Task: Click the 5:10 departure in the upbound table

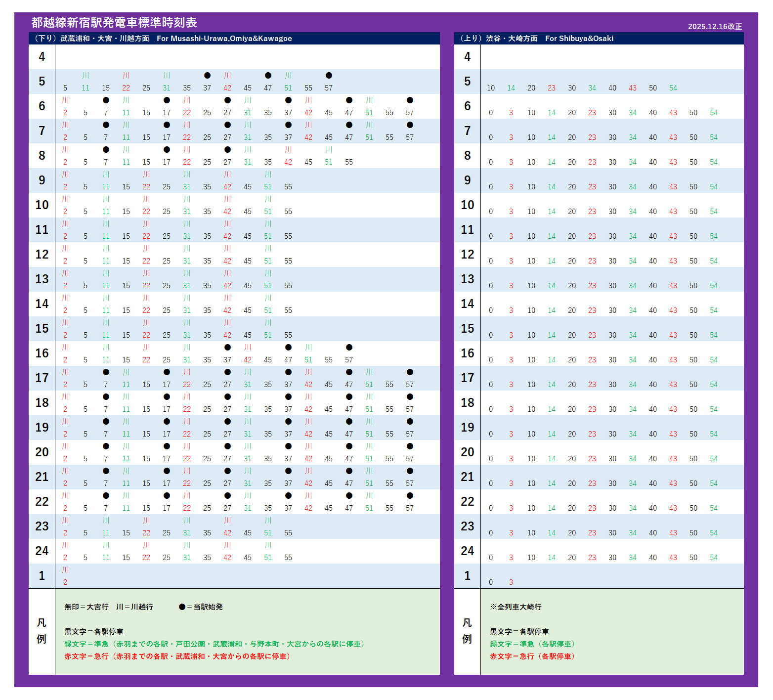Action: [x=491, y=88]
